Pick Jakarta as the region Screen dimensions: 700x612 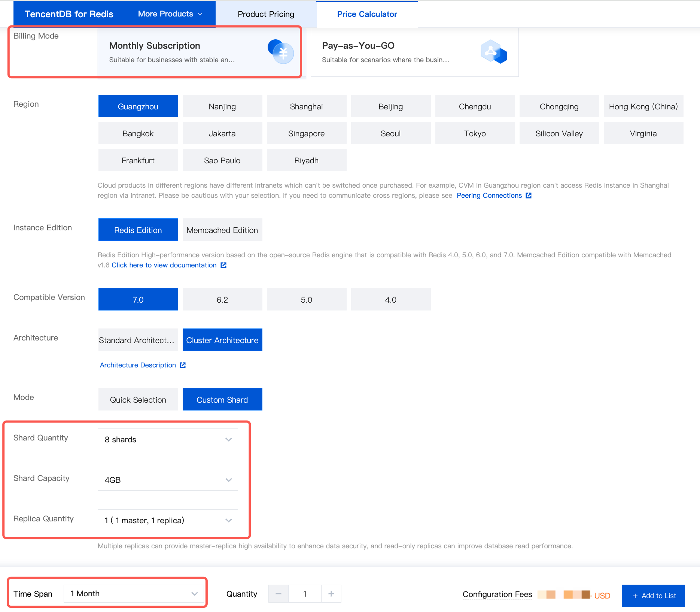(222, 133)
